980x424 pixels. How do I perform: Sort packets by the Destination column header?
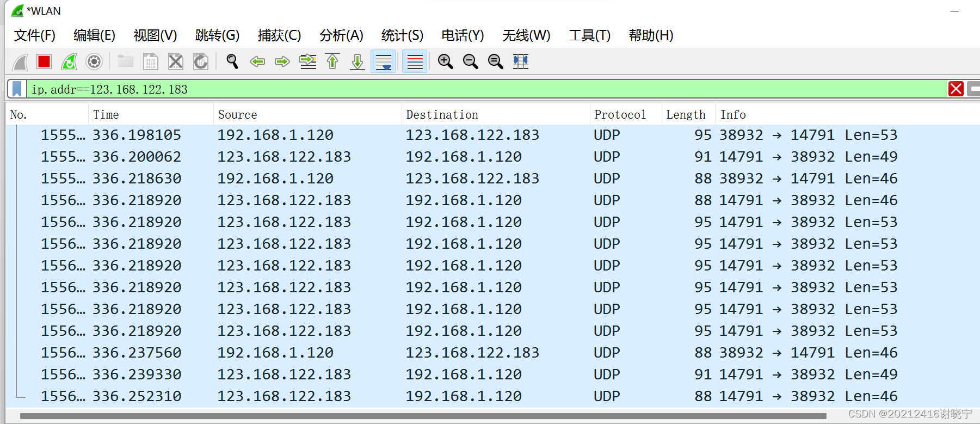tap(496, 114)
